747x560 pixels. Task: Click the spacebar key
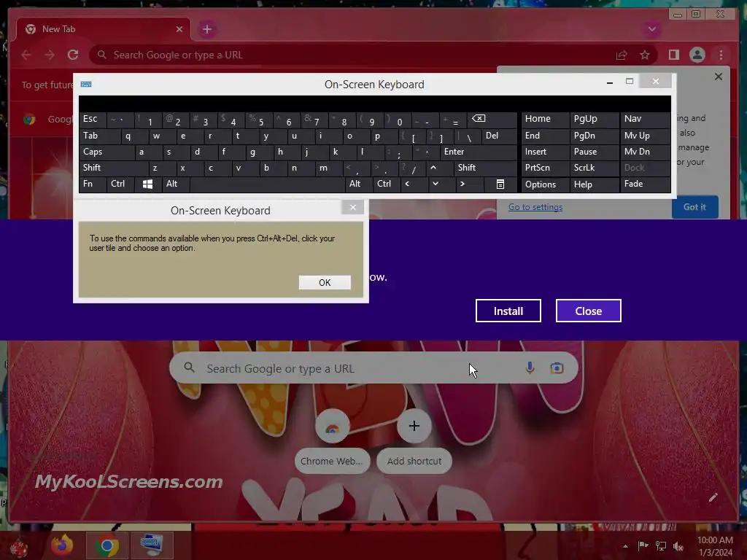267,184
